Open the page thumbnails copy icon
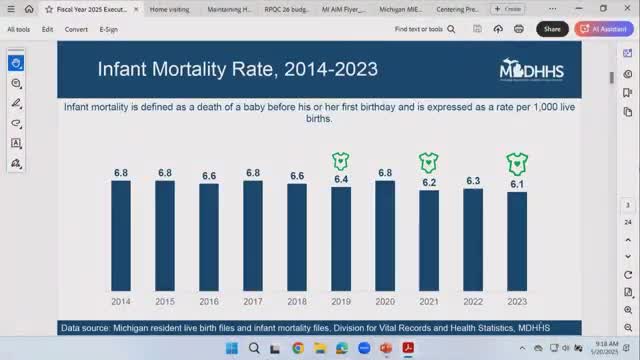 628,112
